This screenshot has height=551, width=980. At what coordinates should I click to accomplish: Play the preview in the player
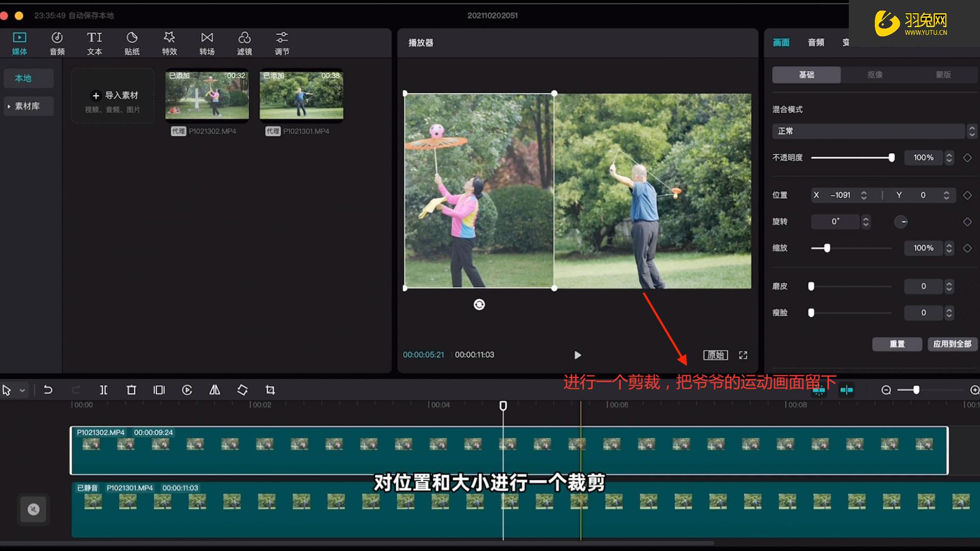pos(577,355)
